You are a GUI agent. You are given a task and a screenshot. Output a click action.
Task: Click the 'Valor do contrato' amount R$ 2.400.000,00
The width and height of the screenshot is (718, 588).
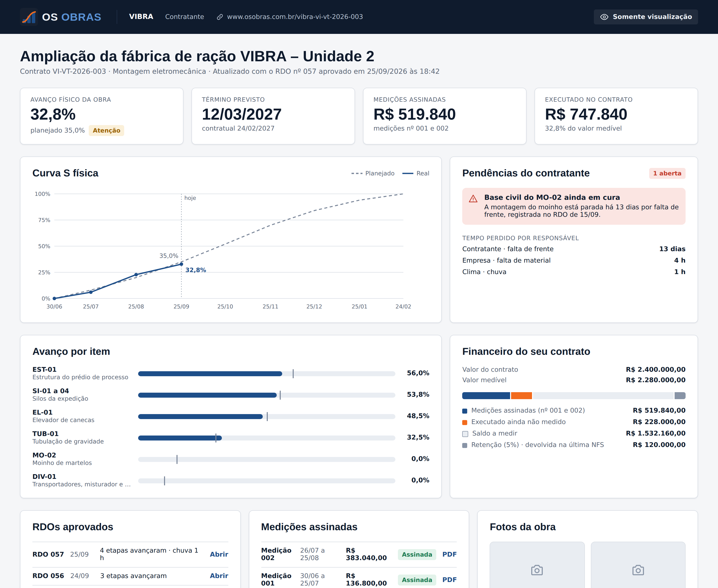pos(655,369)
